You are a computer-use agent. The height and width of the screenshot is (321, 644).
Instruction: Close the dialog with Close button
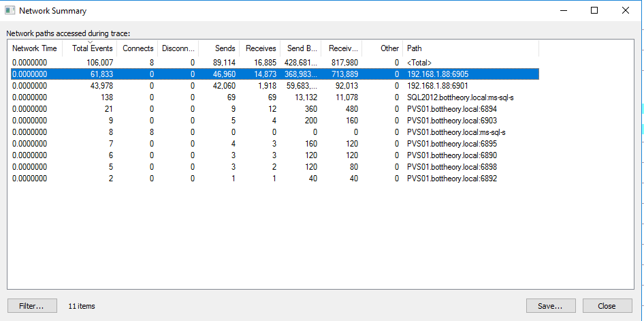click(x=607, y=306)
